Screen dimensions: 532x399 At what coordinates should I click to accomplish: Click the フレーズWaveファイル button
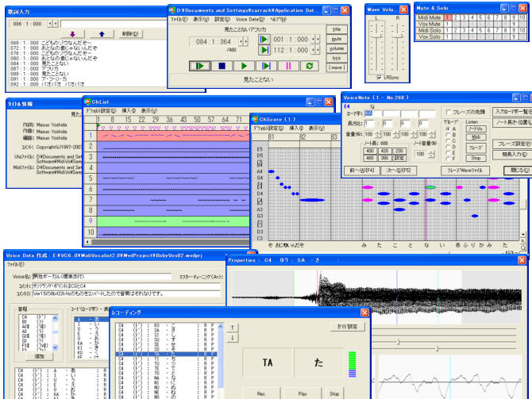click(x=465, y=171)
